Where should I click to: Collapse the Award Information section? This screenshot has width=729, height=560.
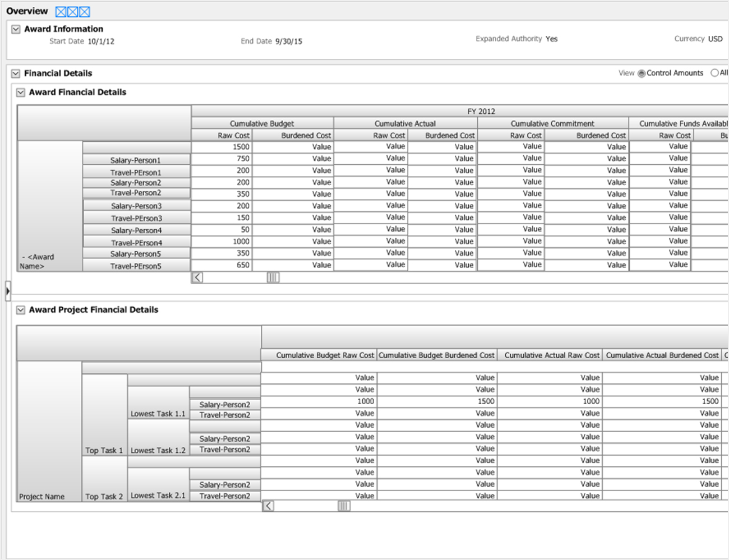click(16, 30)
